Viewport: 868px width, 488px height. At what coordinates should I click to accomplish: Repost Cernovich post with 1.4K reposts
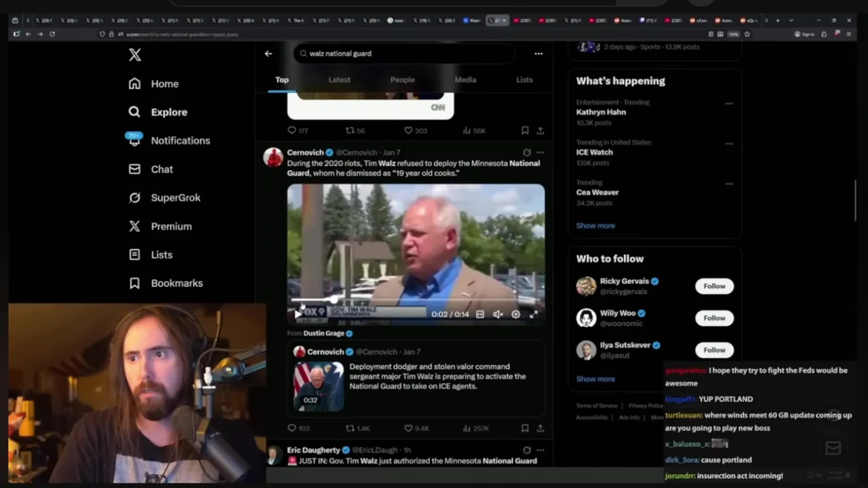pos(357,428)
